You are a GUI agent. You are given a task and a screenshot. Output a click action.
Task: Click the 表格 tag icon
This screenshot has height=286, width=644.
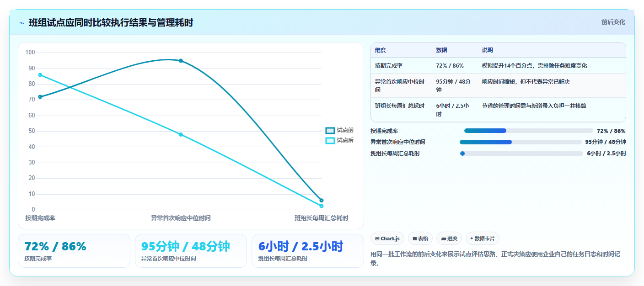pyautogui.click(x=414, y=238)
